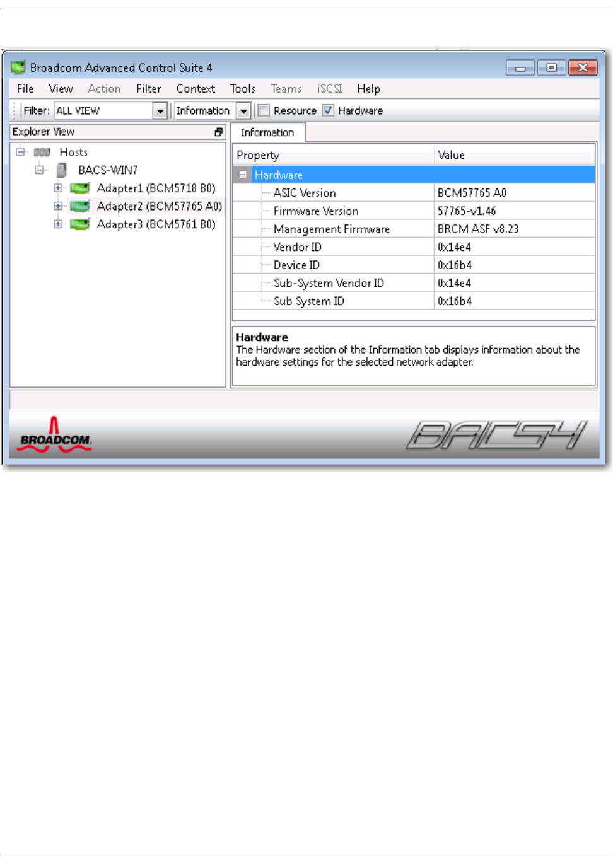Click the Adapter1 network card icon
The width and height of the screenshot is (613, 868).
click(79, 188)
